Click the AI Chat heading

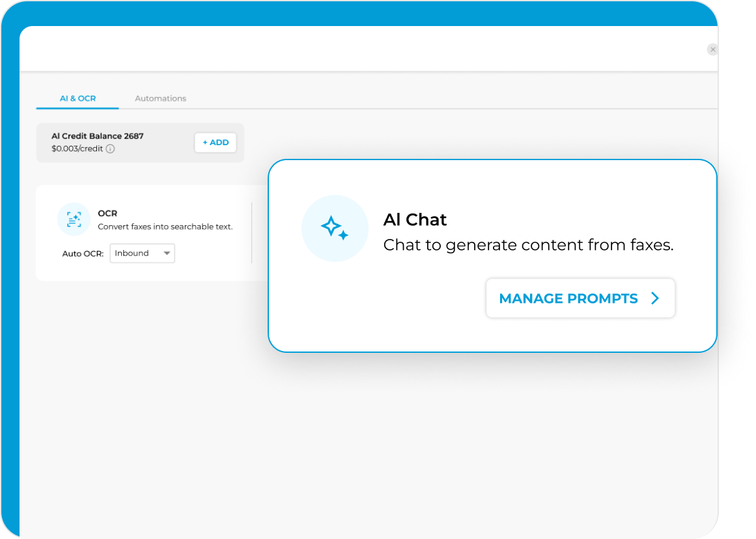click(x=415, y=220)
